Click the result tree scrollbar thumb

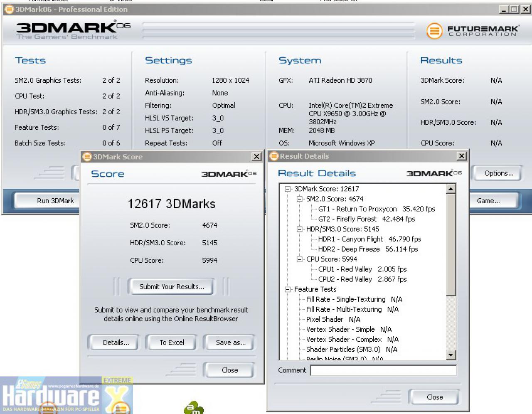(451, 245)
